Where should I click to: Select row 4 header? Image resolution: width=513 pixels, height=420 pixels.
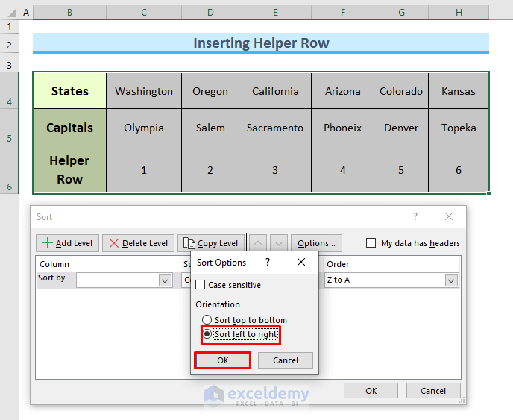[9, 91]
